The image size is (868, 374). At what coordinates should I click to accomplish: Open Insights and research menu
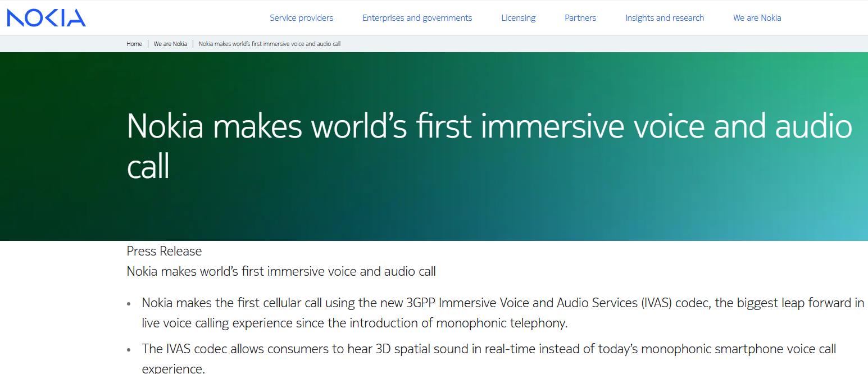(x=665, y=18)
